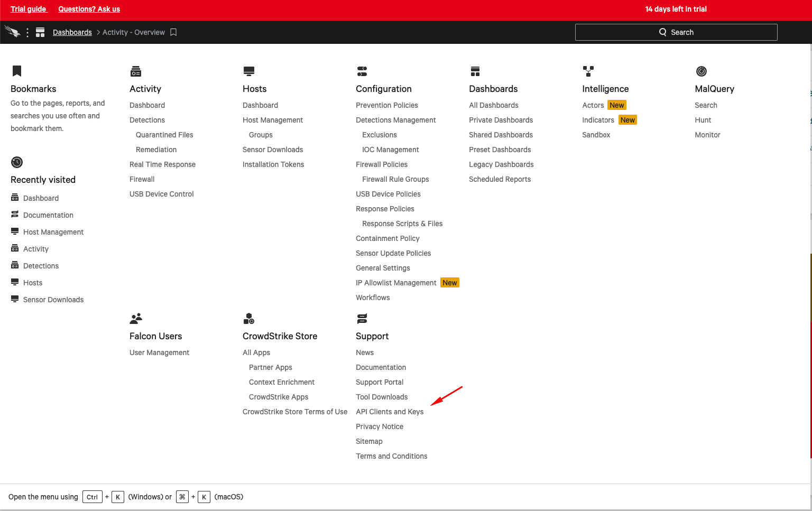
Task: Open Workflows under Configuration
Action: (x=373, y=298)
